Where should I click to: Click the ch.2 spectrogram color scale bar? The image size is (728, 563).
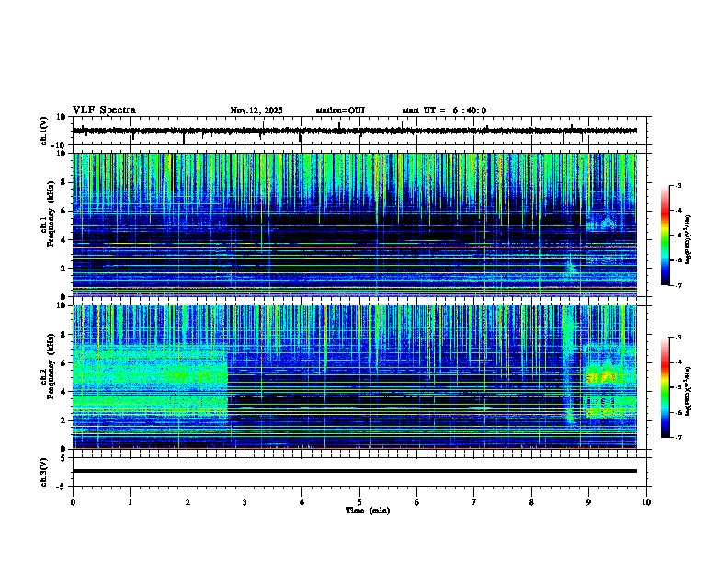tap(665, 387)
